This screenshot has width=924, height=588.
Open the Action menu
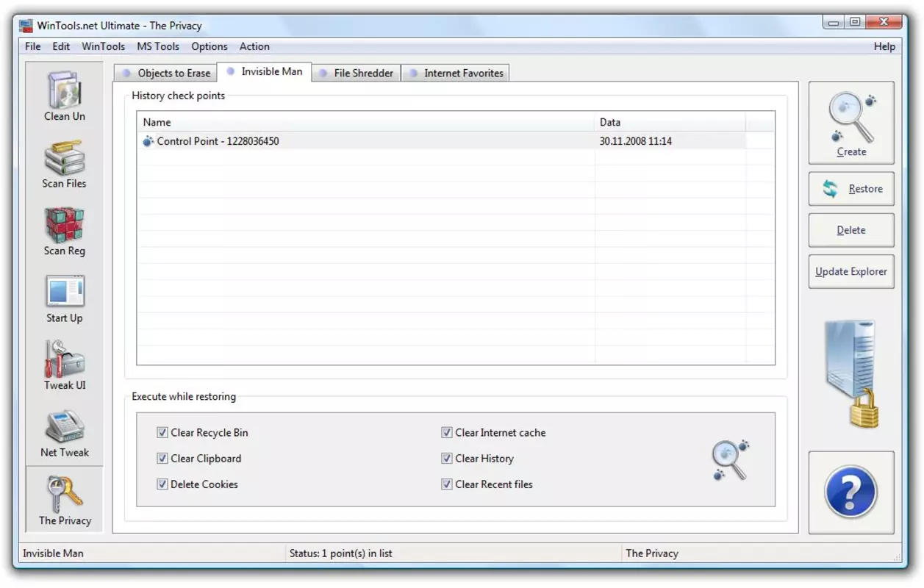pos(254,46)
